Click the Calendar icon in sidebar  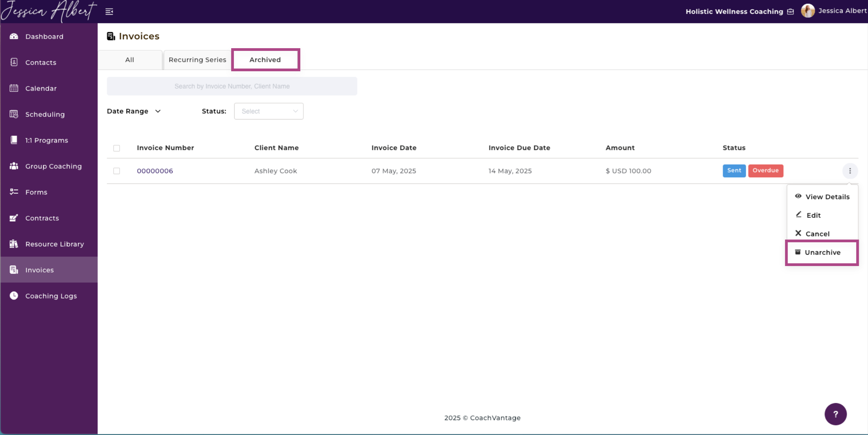[14, 88]
